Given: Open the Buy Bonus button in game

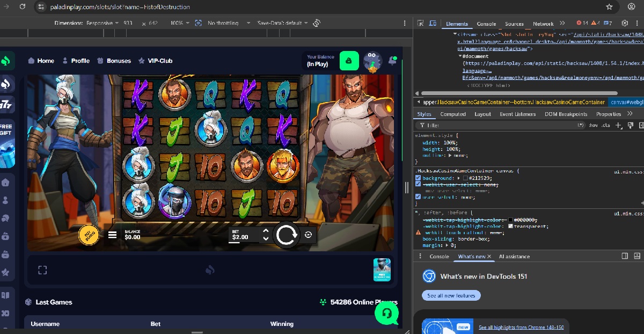Looking at the screenshot, I should tap(89, 235).
